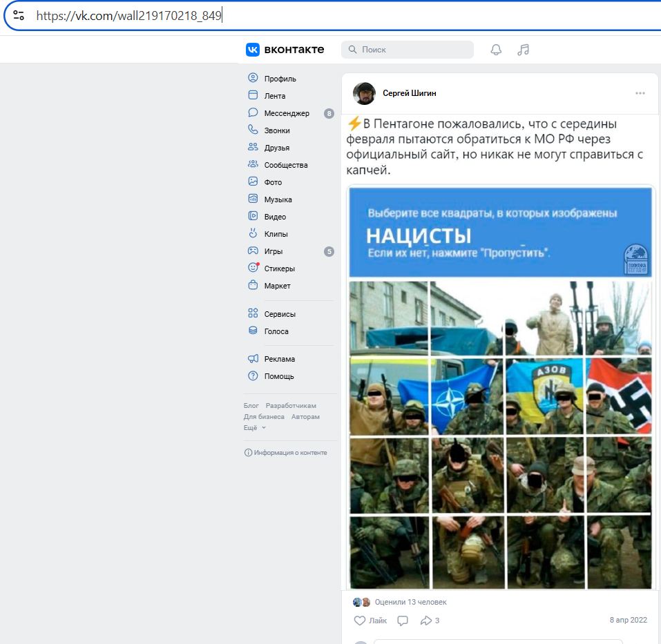Screen dimensions: 661x644
Task: Expand the Ещё footer menu
Action: coord(251,427)
